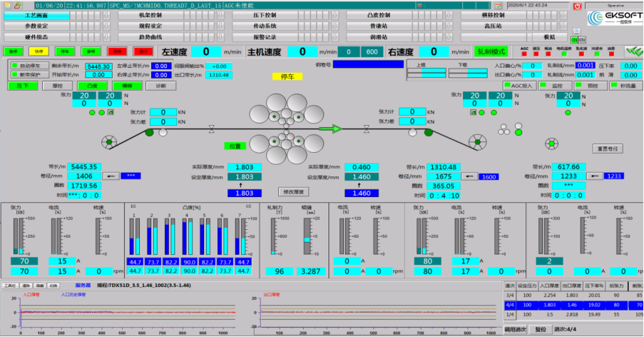The width and height of the screenshot is (644, 337).
Task: Toggle 监控 monitoring mode
Action: [x=556, y=86]
